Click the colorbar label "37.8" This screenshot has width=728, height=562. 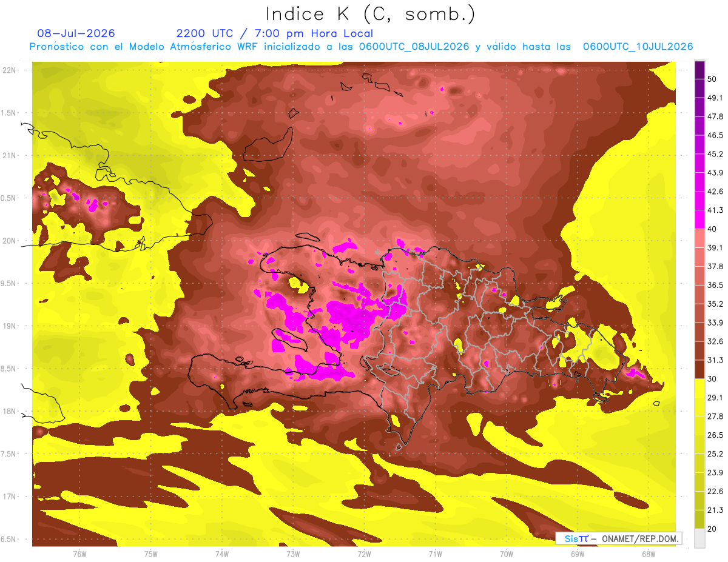tap(715, 267)
